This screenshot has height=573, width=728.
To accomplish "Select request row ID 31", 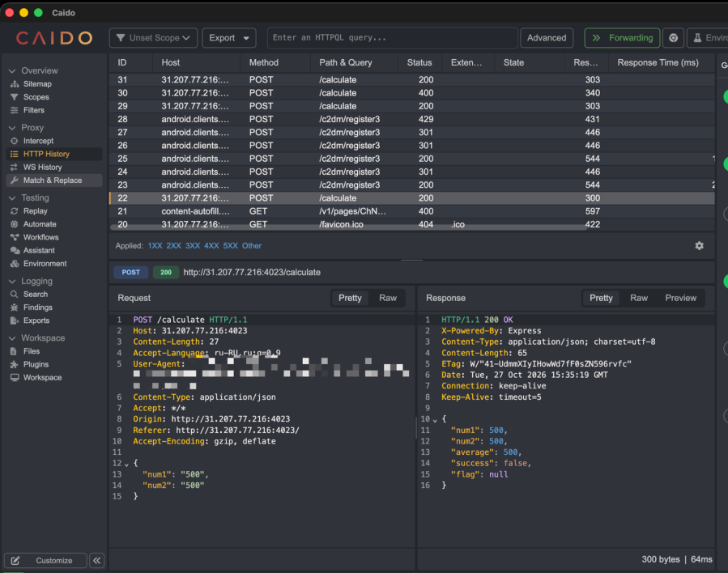I will pyautogui.click(x=412, y=80).
